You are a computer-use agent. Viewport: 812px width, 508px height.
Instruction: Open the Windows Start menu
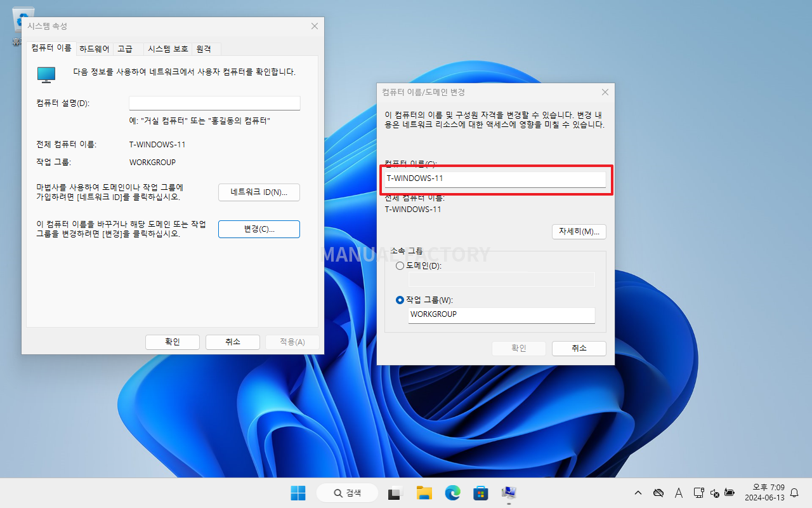[x=298, y=493]
